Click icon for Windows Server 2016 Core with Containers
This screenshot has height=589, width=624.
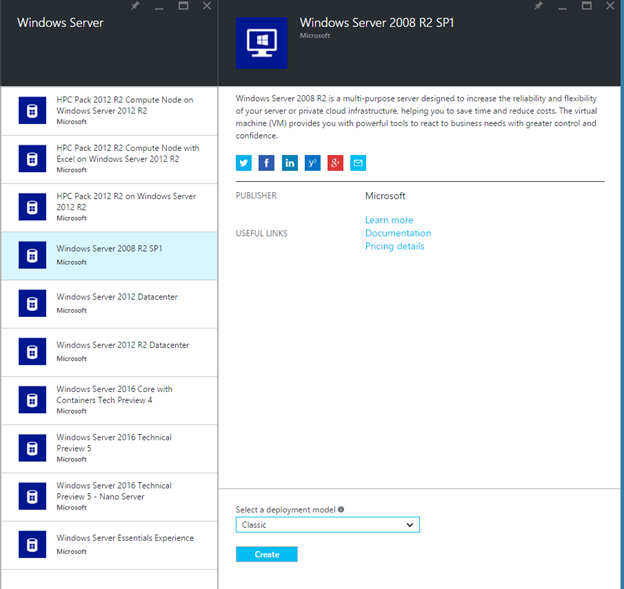click(32, 400)
